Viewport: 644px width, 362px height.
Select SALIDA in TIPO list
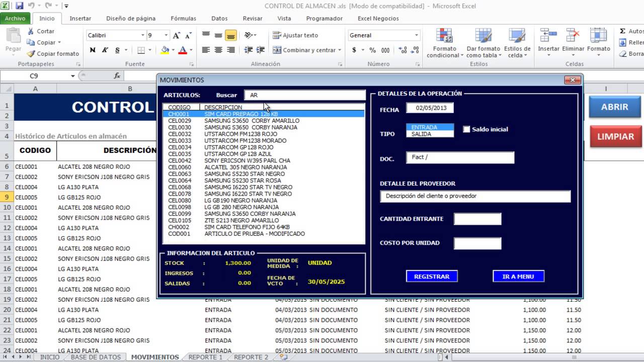430,134
